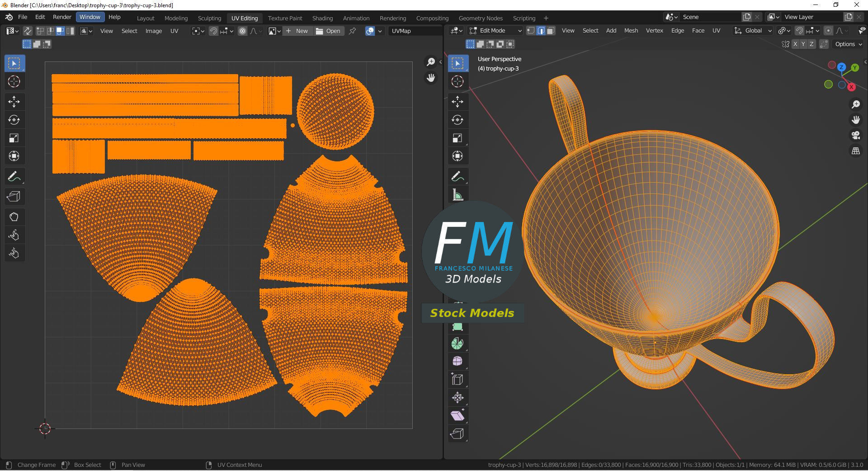Open the 3D viewport pivot point dropdown

(784, 31)
